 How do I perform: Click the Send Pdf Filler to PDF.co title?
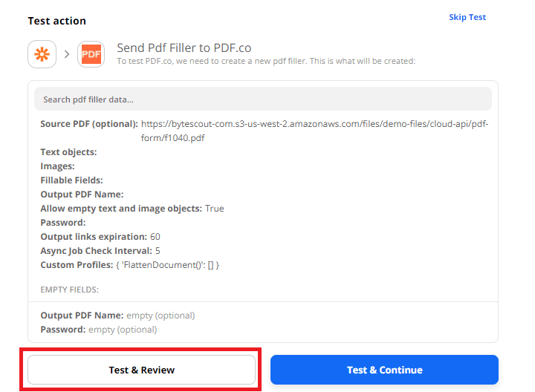195,48
